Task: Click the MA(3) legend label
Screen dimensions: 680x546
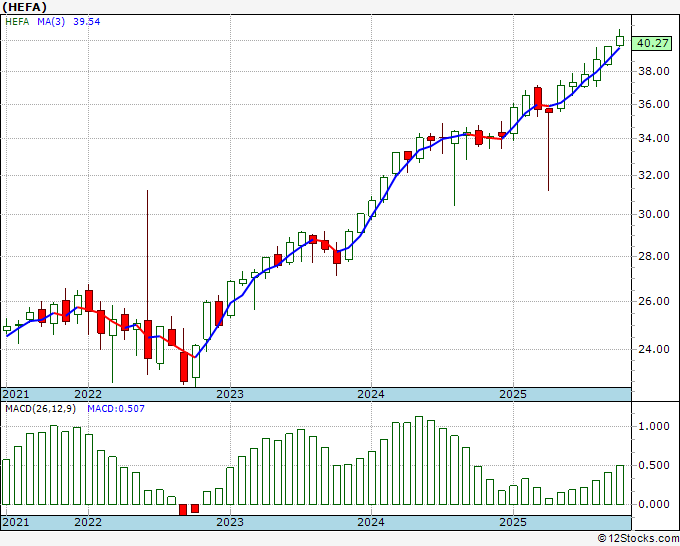Action: (51, 22)
